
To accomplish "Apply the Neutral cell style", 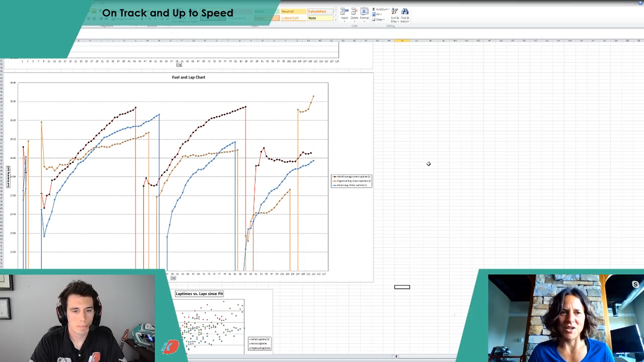I will tap(293, 11).
